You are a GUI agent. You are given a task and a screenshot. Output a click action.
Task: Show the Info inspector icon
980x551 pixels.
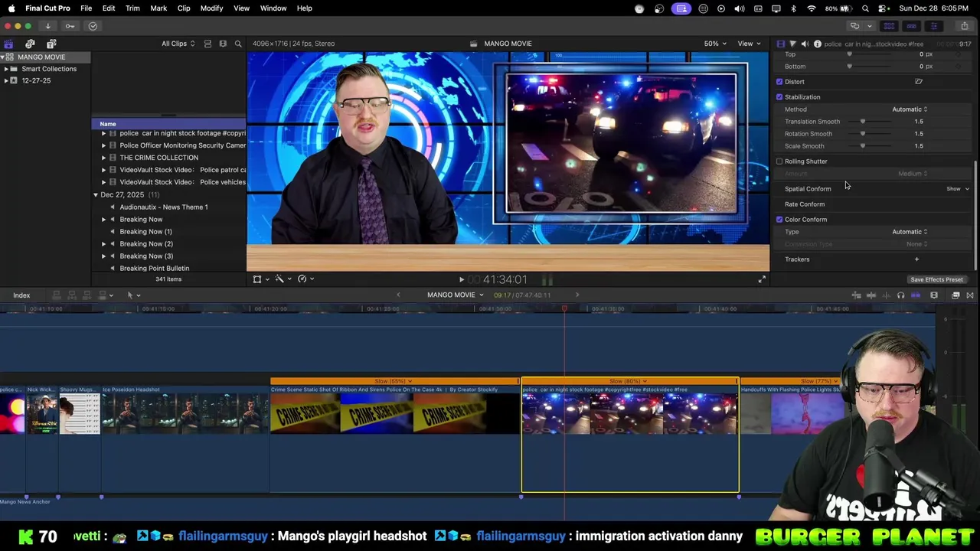click(x=817, y=44)
